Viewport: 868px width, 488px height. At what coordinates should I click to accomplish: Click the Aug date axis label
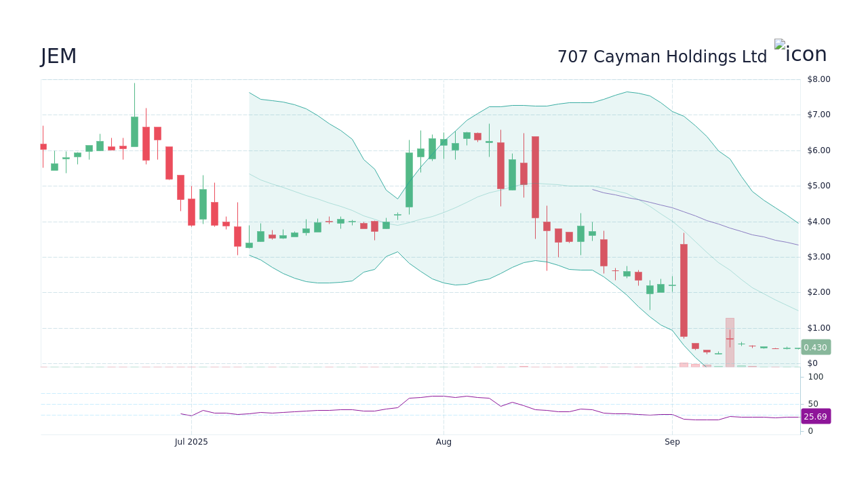(x=443, y=442)
